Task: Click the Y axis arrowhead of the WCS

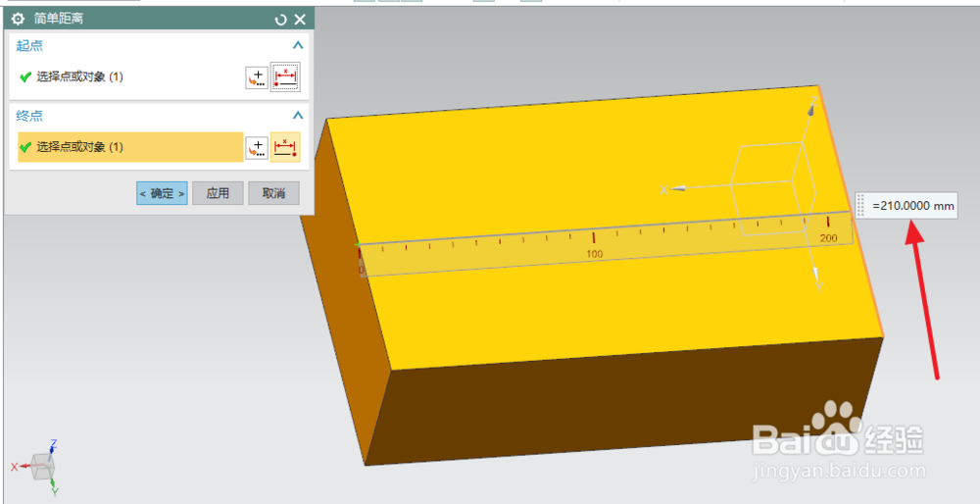Action: tap(815, 274)
